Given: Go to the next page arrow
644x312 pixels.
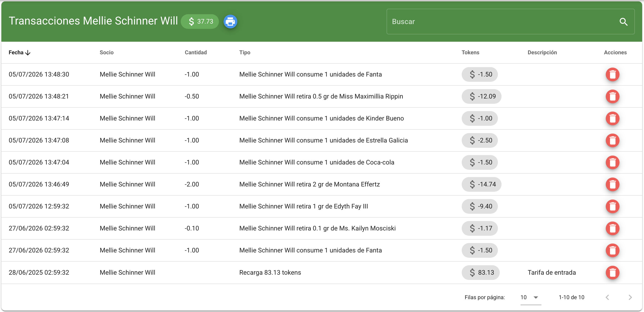Looking at the screenshot, I should [x=630, y=297].
